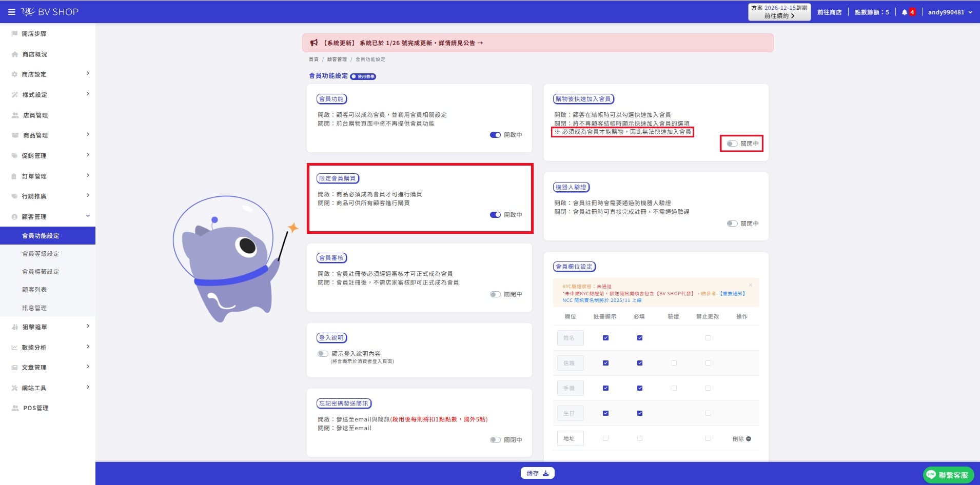Image resolution: width=980 pixels, height=485 pixels.
Task: Expand the 商品管理 submenu chevron
Action: click(x=88, y=135)
